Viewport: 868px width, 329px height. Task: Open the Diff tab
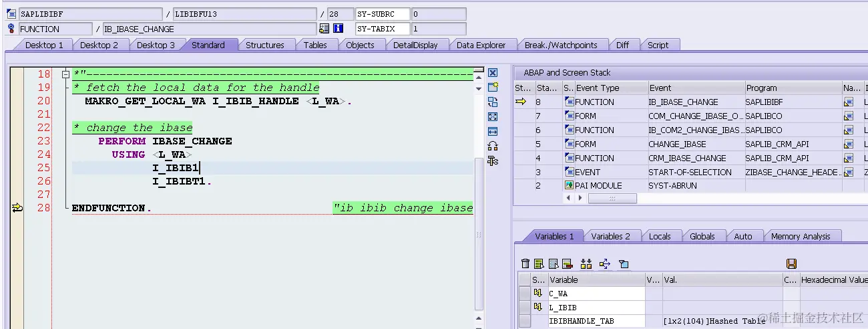(x=622, y=45)
